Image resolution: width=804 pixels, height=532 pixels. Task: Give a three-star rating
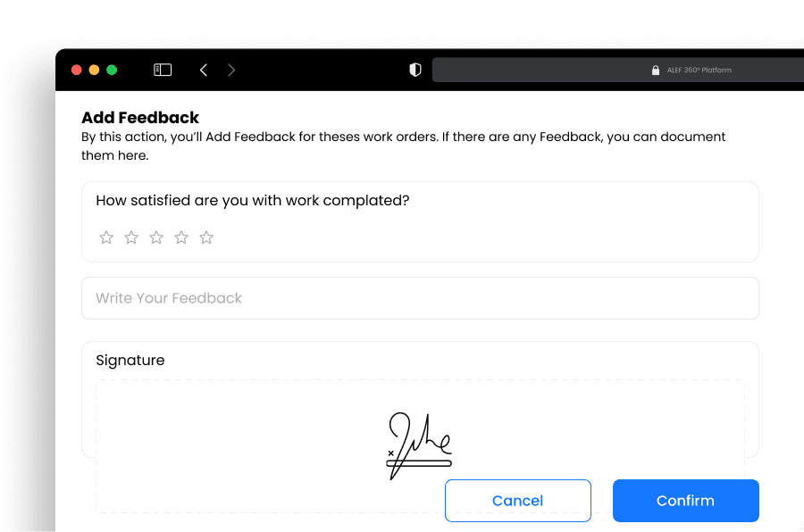pyautogui.click(x=156, y=237)
